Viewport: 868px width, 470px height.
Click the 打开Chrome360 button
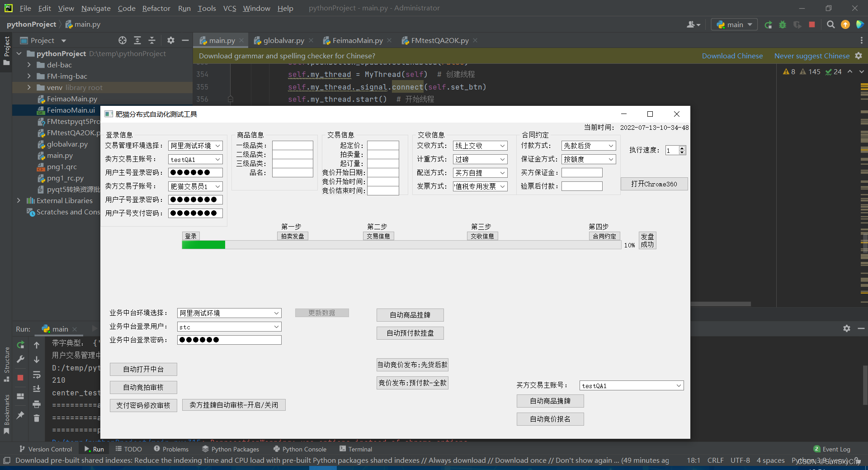pos(654,184)
